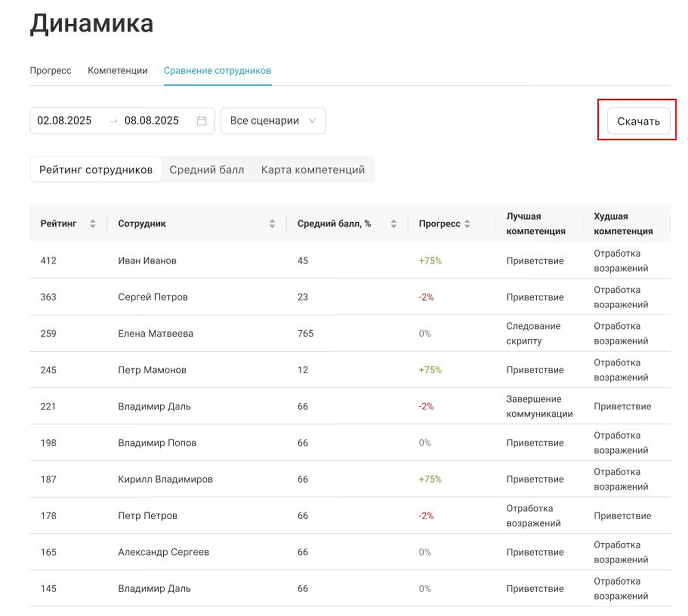The height and width of the screenshot is (616, 688).
Task: Click average score 45
Action: 303,261
